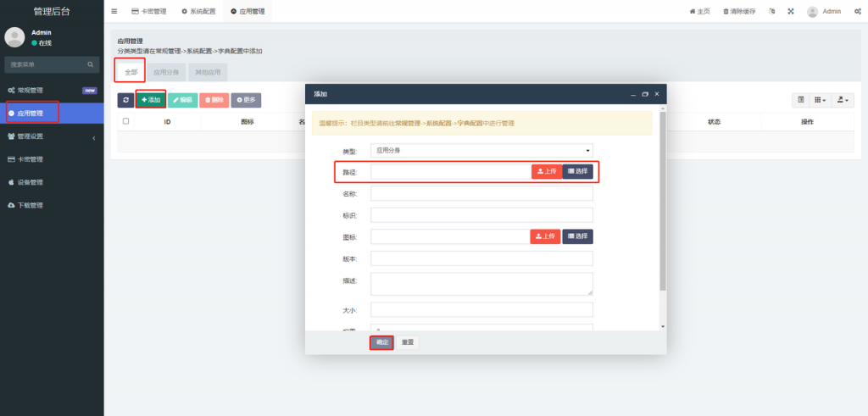Screen dimensions: 868x416
Task: Click the 重置 button in dialog
Action: [x=408, y=342]
